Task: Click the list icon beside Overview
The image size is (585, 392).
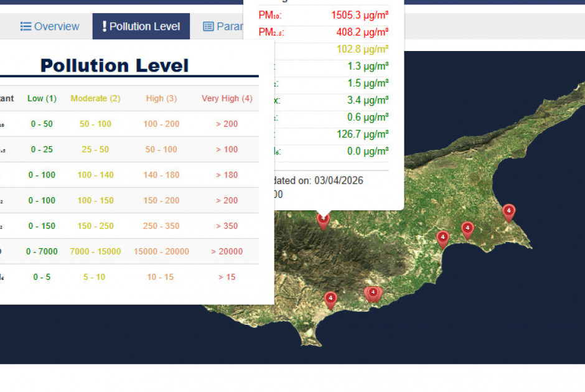Action: pos(26,26)
